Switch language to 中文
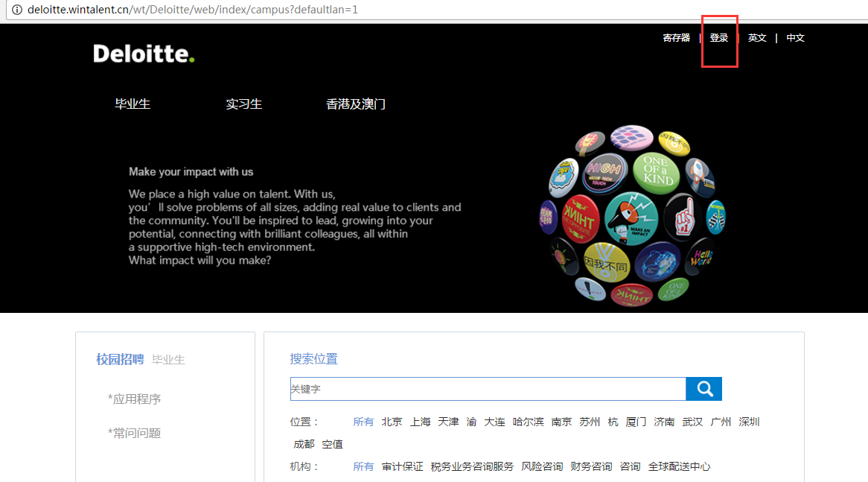This screenshot has height=482, width=868. coord(795,38)
